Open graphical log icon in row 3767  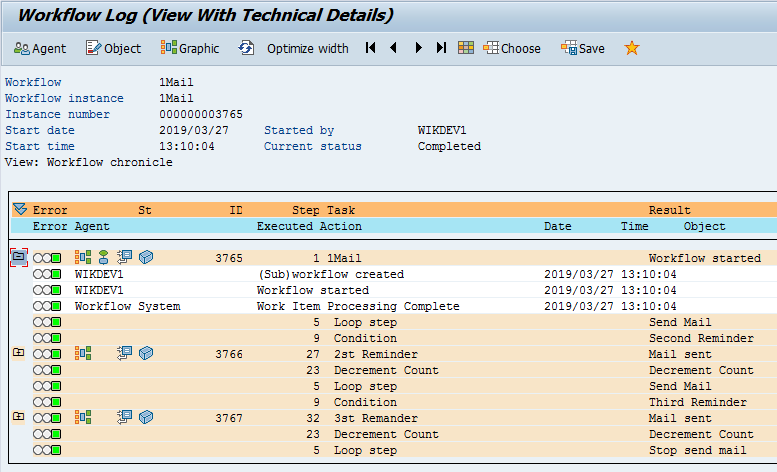point(83,417)
